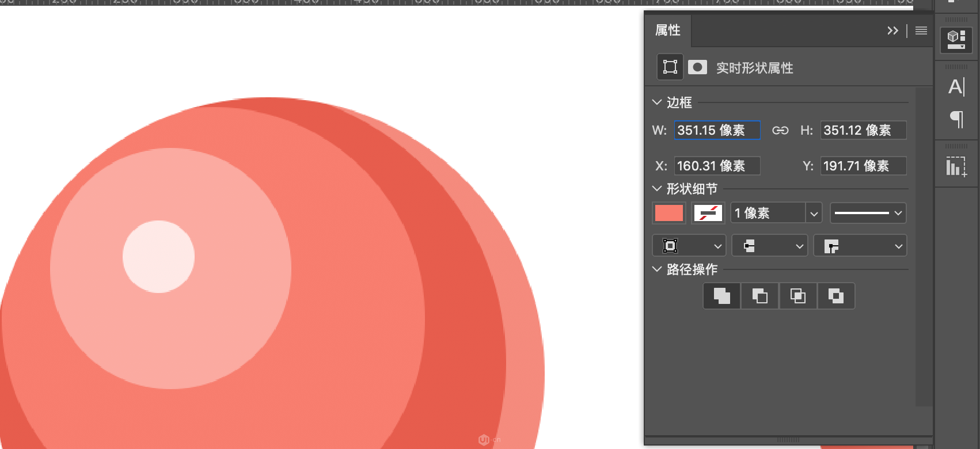Open the stroke alignment dropdown
Screen dimensions: 980x449
[x=689, y=246]
